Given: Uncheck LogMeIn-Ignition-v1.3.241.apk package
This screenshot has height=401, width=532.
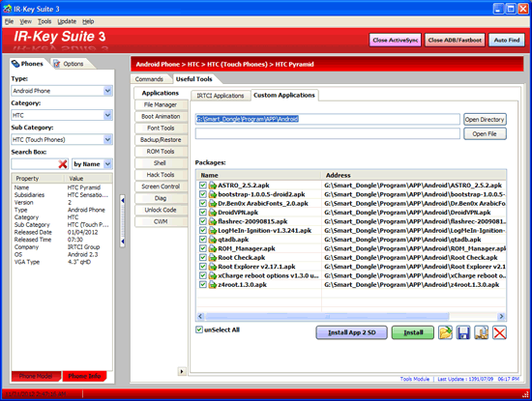Looking at the screenshot, I should point(203,231).
